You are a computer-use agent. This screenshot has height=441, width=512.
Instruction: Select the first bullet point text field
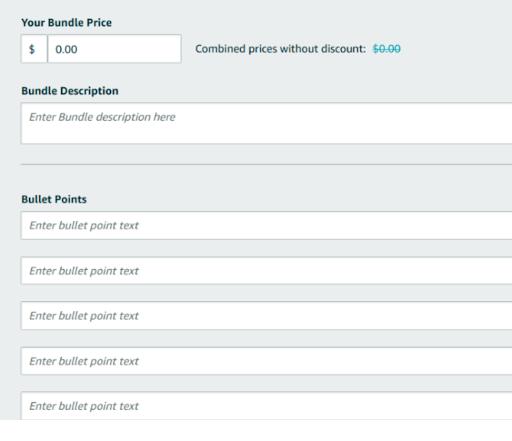[x=266, y=225]
